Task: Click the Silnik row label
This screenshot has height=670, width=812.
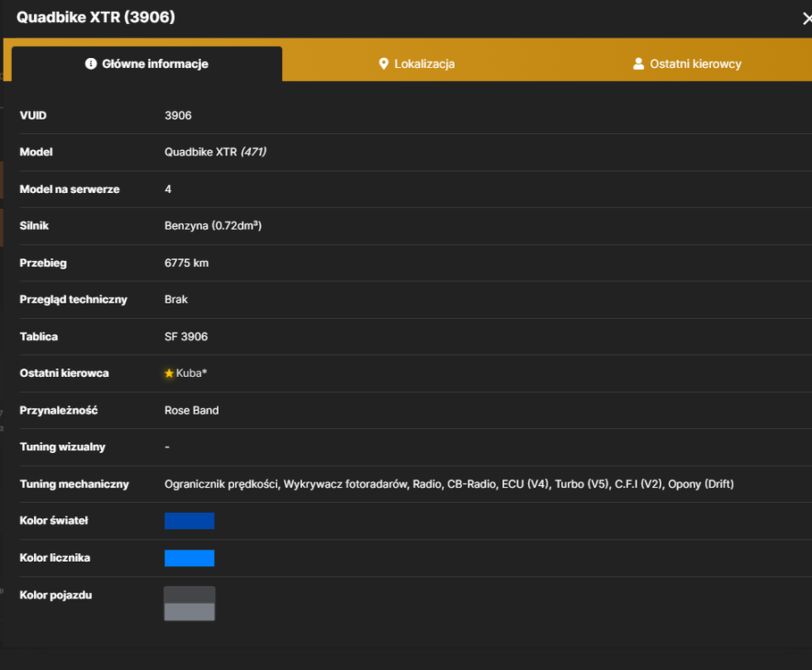Action: click(x=34, y=226)
